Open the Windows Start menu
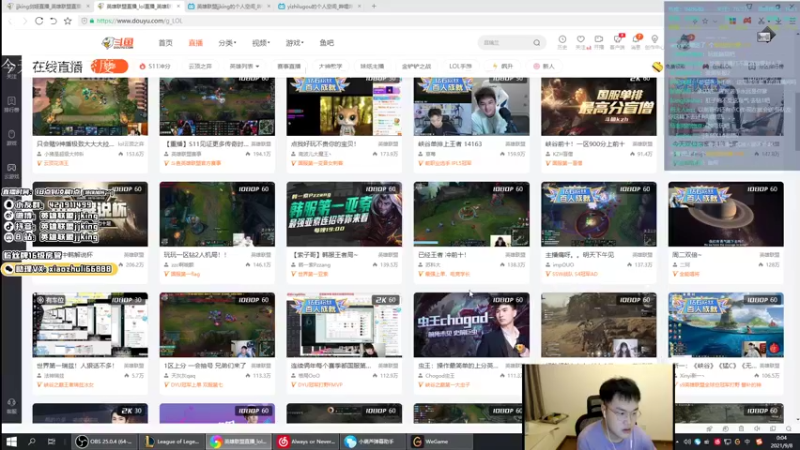800x450 pixels. pos(11,441)
